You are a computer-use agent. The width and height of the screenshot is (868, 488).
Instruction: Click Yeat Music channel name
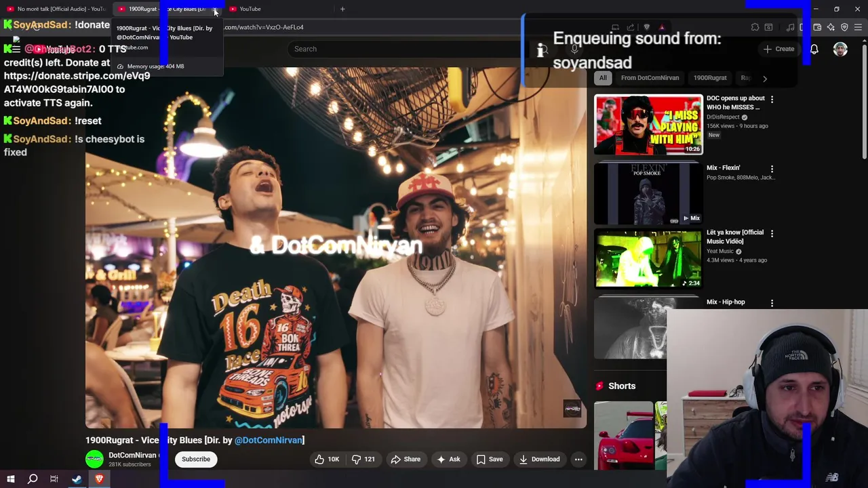pos(720,251)
